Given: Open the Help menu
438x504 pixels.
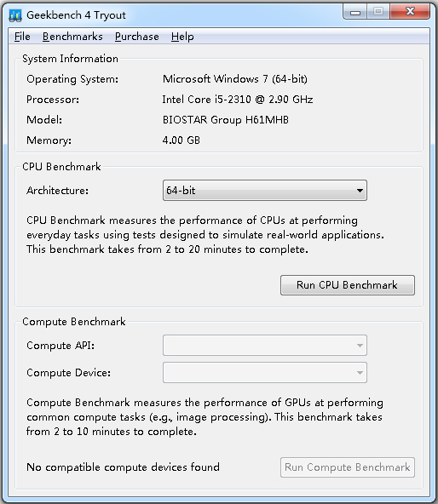Looking at the screenshot, I should click(182, 37).
